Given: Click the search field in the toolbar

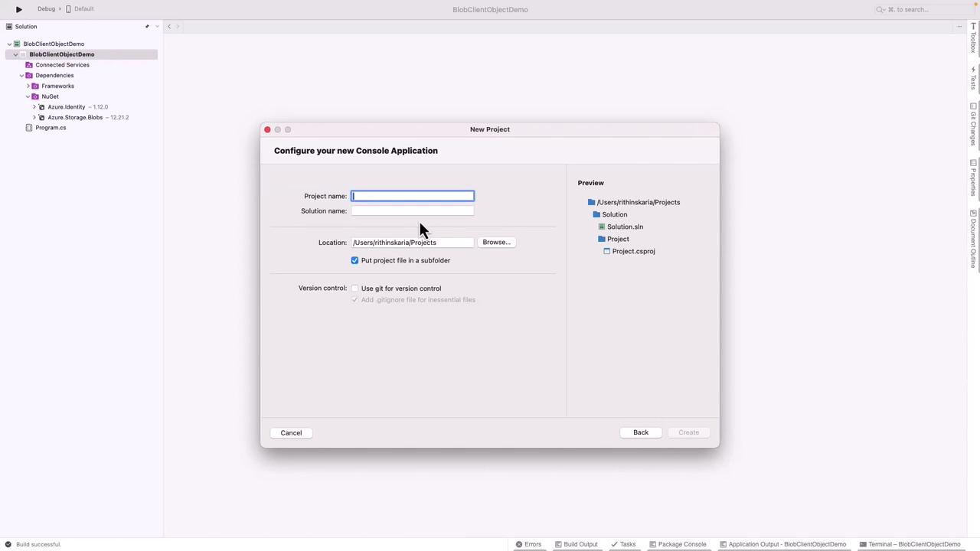Looking at the screenshot, I should pyautogui.click(x=924, y=9).
